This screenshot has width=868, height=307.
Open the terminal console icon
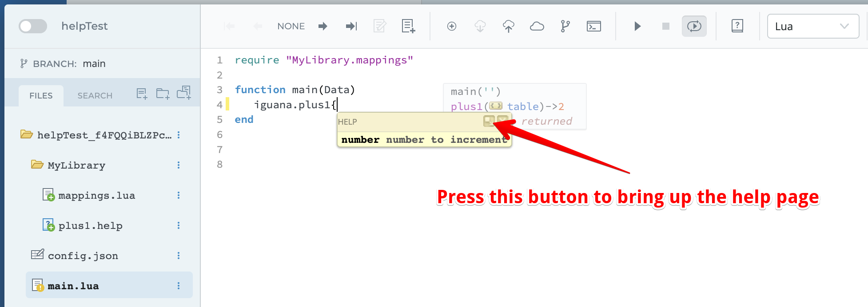tap(593, 26)
